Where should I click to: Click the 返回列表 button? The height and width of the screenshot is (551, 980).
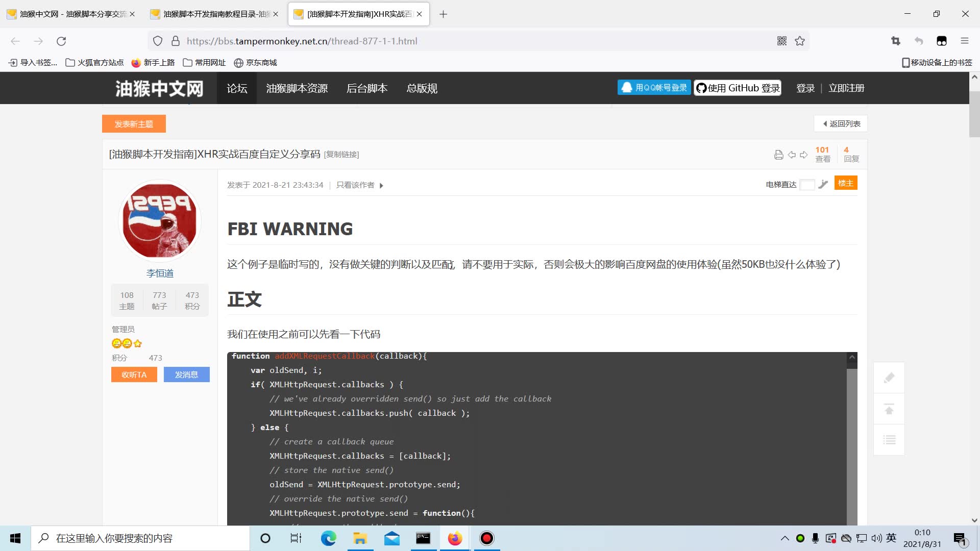[x=841, y=124]
